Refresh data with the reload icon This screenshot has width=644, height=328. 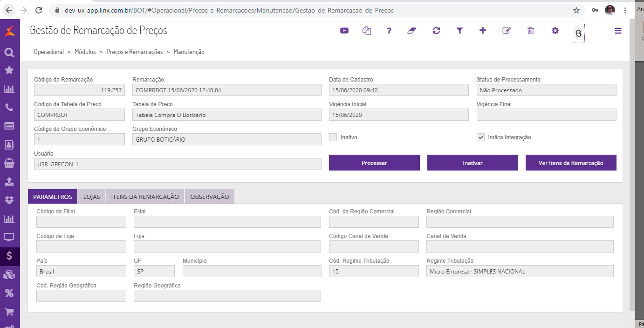pos(436,31)
